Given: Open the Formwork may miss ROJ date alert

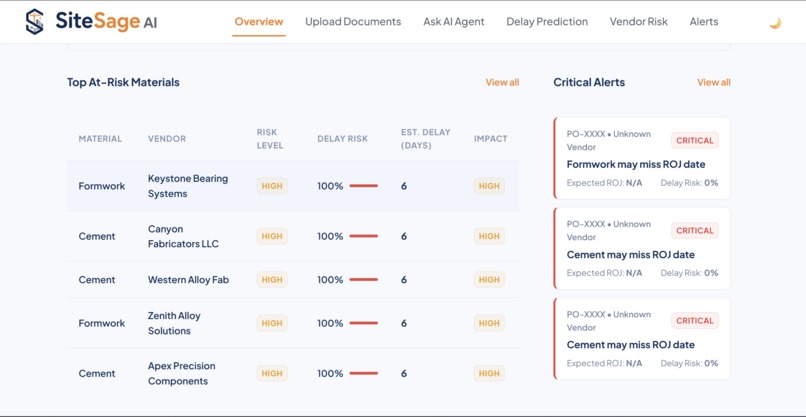Looking at the screenshot, I should (642, 158).
